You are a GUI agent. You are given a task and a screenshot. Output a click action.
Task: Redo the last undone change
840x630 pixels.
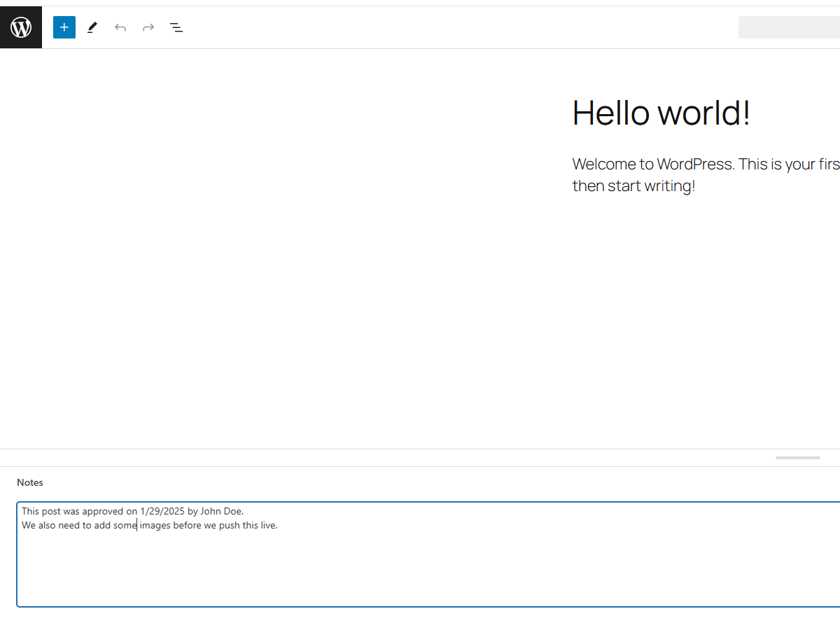(148, 27)
